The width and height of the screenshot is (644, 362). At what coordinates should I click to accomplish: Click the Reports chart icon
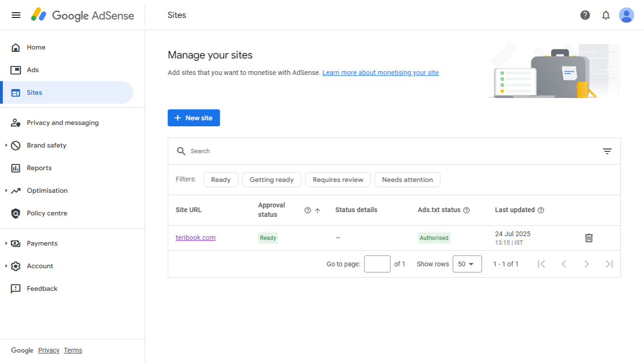click(16, 168)
